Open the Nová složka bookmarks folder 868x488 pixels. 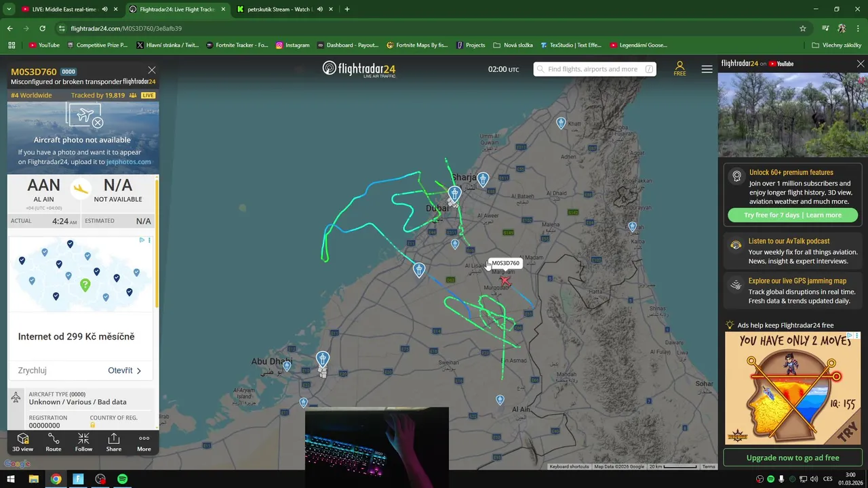513,45
